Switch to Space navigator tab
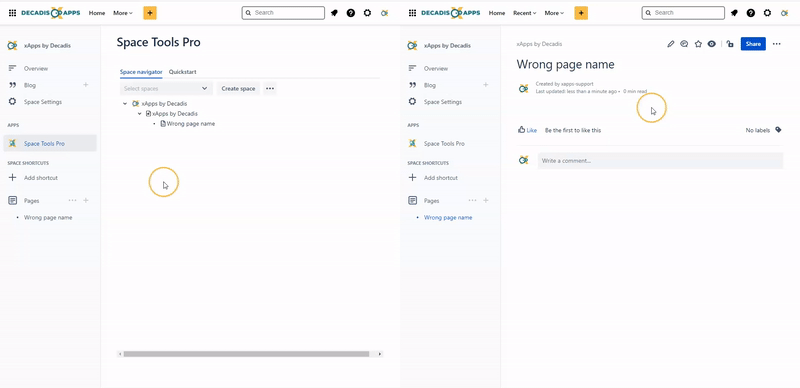Screen dimensions: 800x388 click(x=141, y=72)
